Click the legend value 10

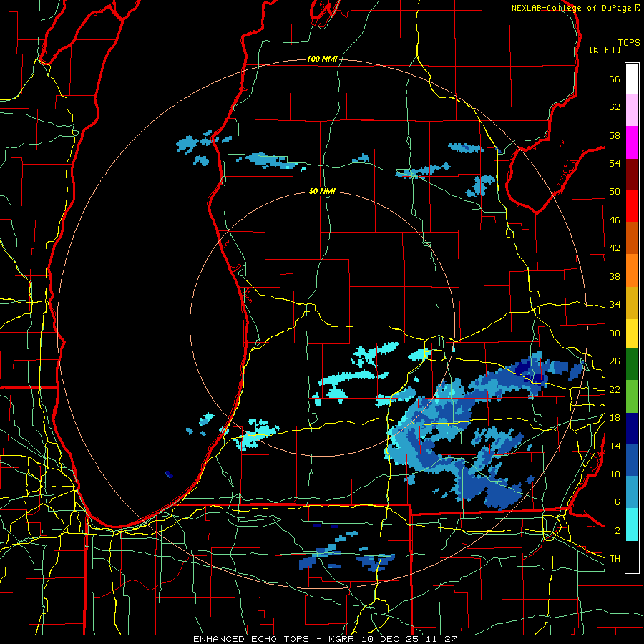[x=615, y=474]
